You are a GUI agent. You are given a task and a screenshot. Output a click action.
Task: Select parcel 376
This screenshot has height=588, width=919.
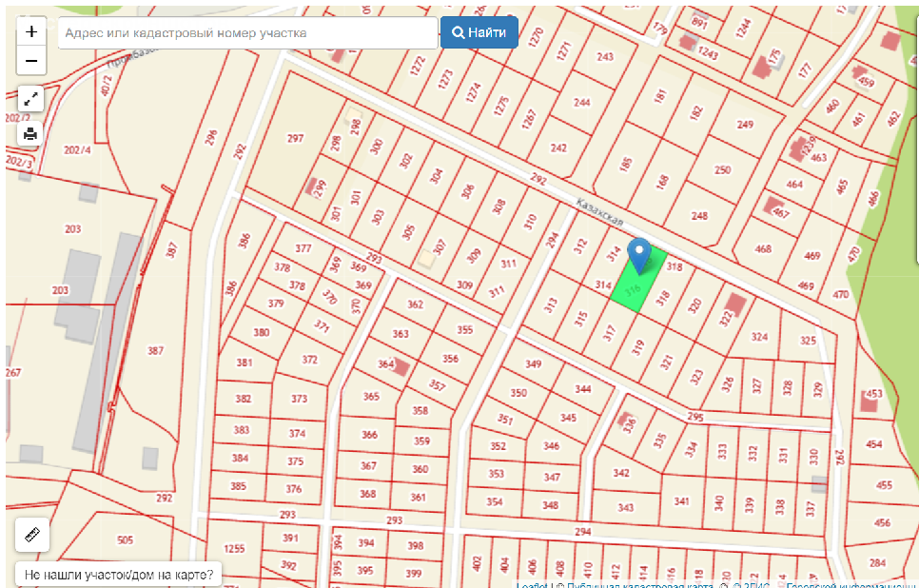tap(293, 488)
